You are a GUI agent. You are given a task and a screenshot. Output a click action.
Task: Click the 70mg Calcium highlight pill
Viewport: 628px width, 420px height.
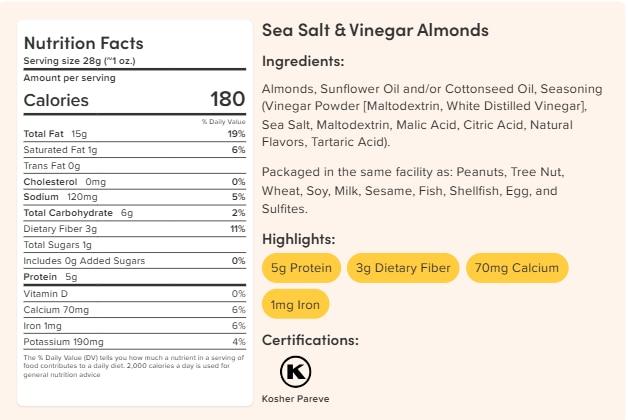[517, 268]
